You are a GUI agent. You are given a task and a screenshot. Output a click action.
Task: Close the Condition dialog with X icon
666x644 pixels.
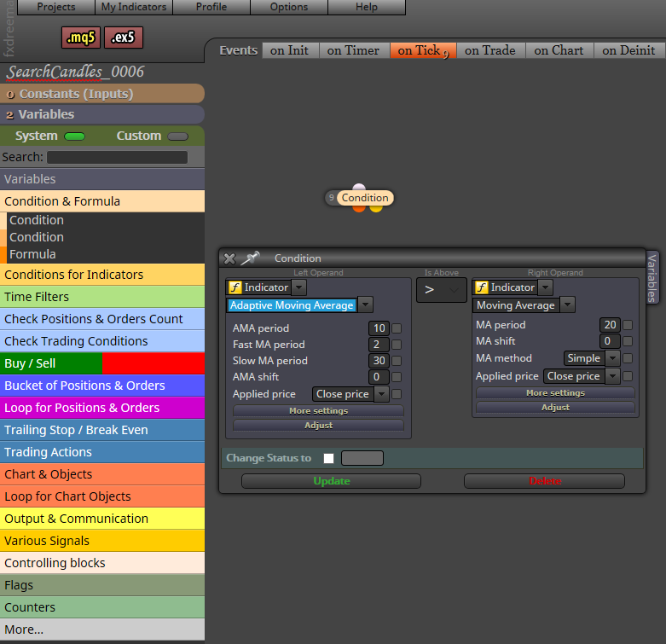pos(229,258)
